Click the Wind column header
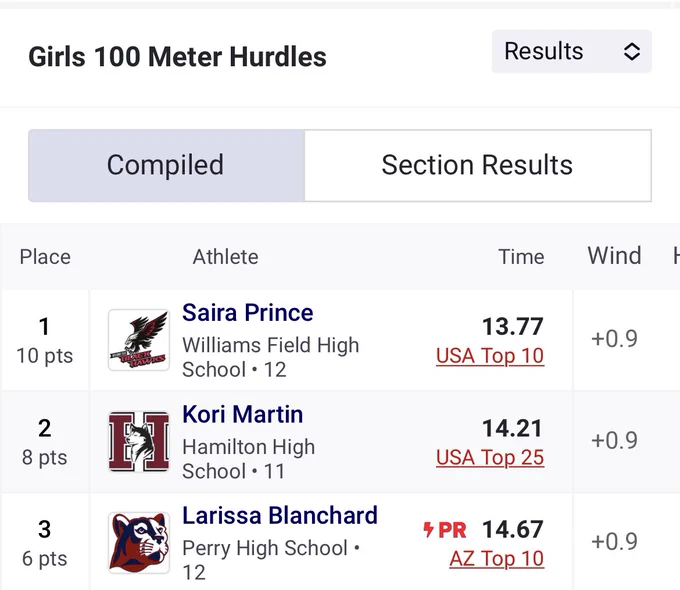This screenshot has height=590, width=680. point(614,256)
